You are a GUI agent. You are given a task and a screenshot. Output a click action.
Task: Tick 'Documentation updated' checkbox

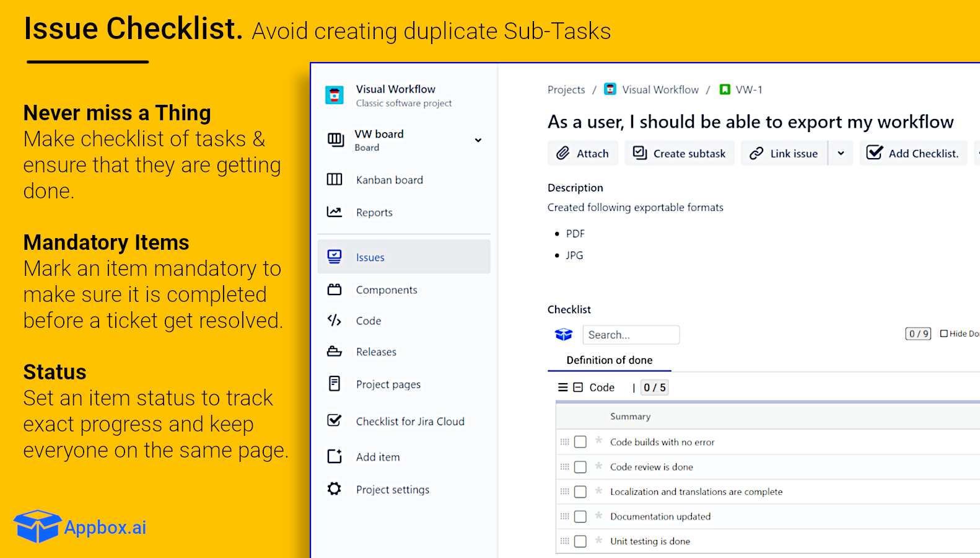(x=580, y=516)
